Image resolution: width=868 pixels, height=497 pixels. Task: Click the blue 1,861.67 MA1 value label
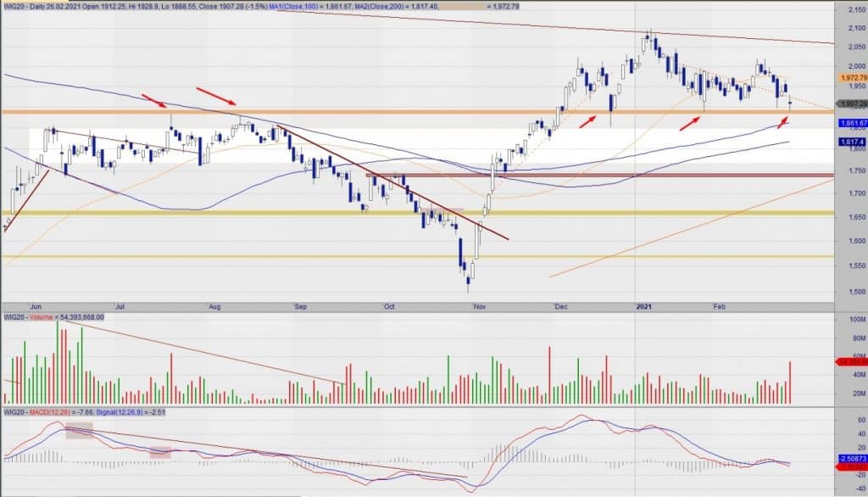coord(851,123)
